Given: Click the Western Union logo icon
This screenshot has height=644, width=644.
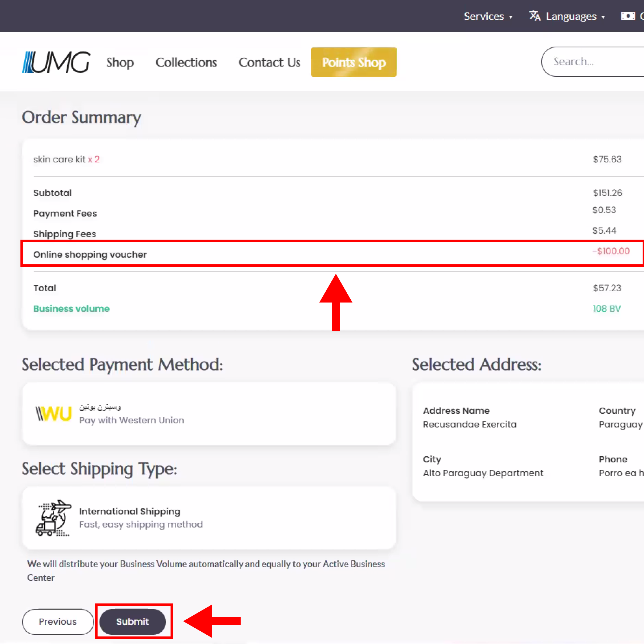Looking at the screenshot, I should 54,414.
